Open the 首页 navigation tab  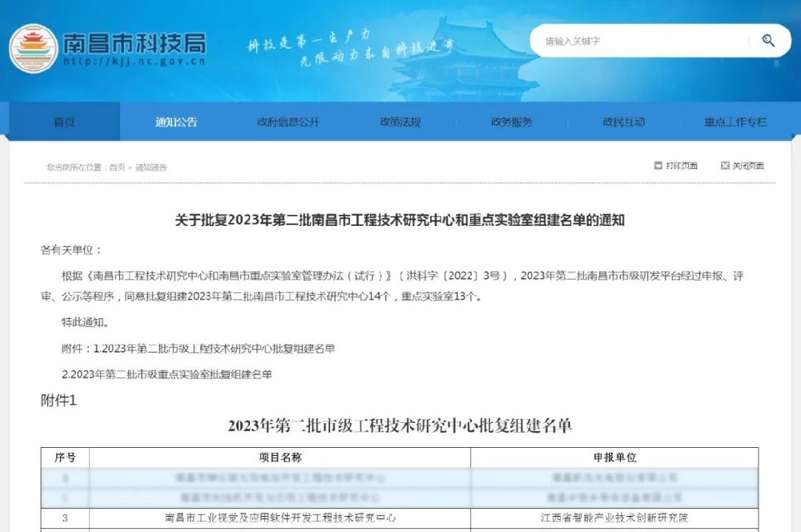click(x=64, y=123)
